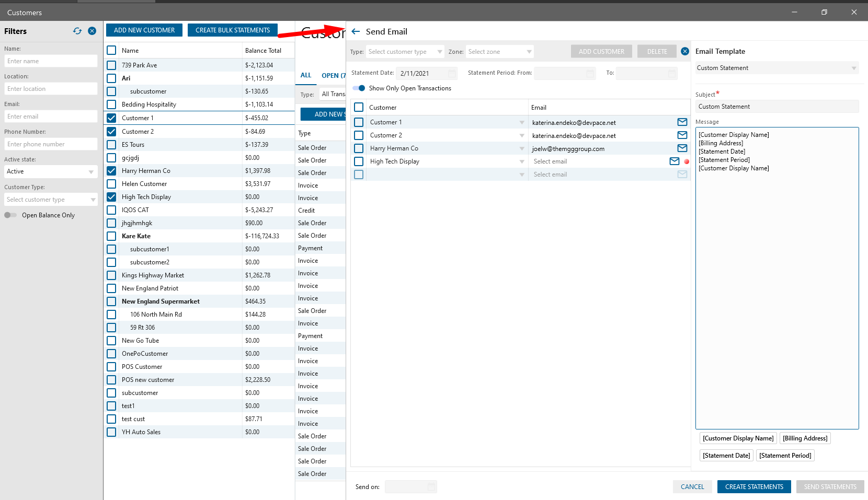Screen dimensions: 868x500
Task: Open the Zone dropdown
Action: coord(500,52)
